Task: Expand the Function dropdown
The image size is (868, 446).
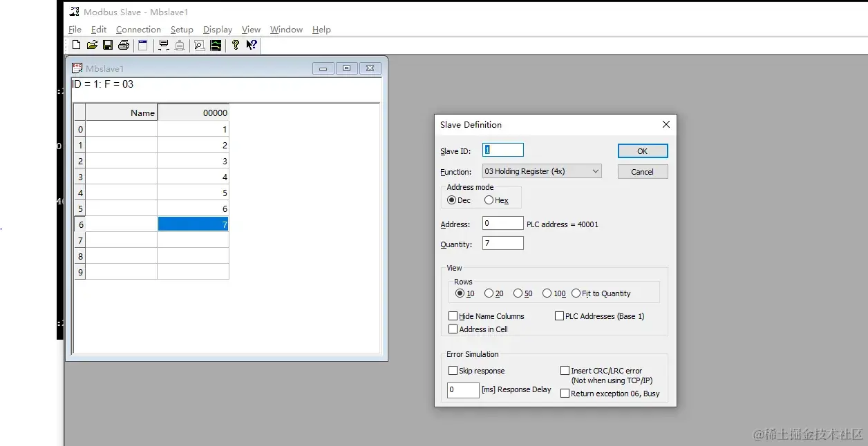Action: click(x=596, y=171)
